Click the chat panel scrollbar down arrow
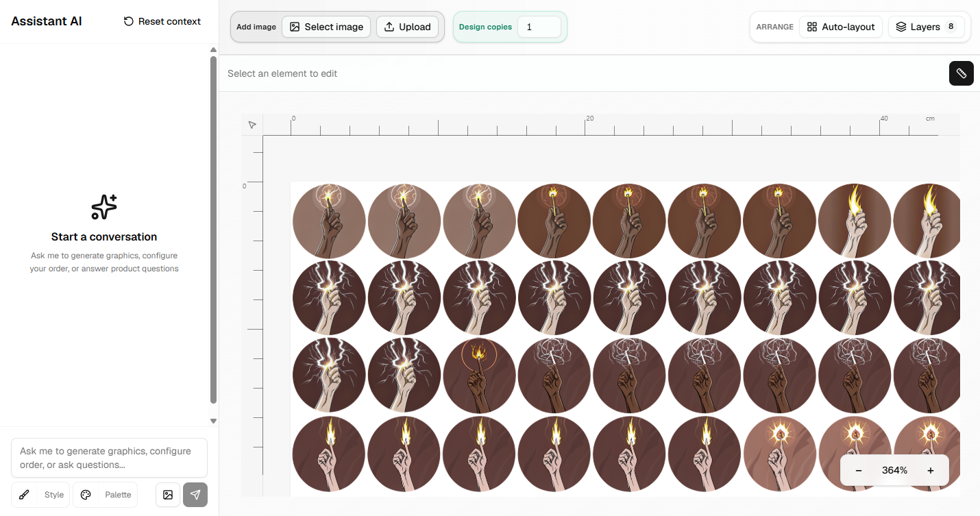 click(x=213, y=421)
